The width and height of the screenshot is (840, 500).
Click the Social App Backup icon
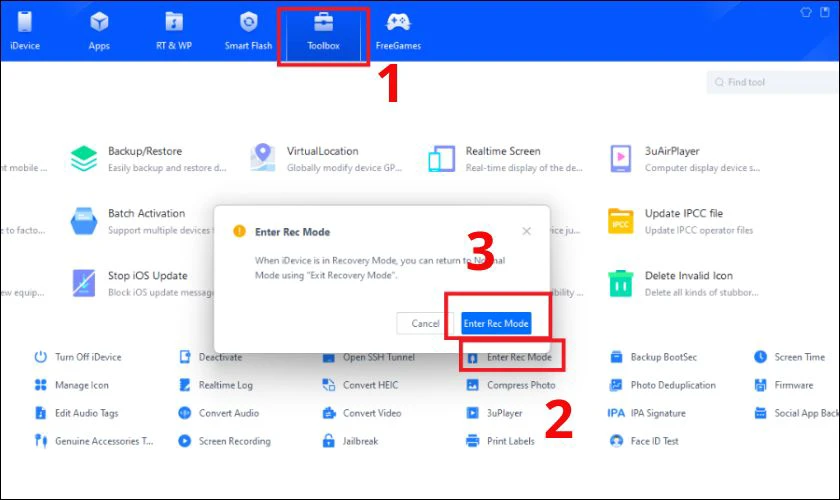click(760, 413)
